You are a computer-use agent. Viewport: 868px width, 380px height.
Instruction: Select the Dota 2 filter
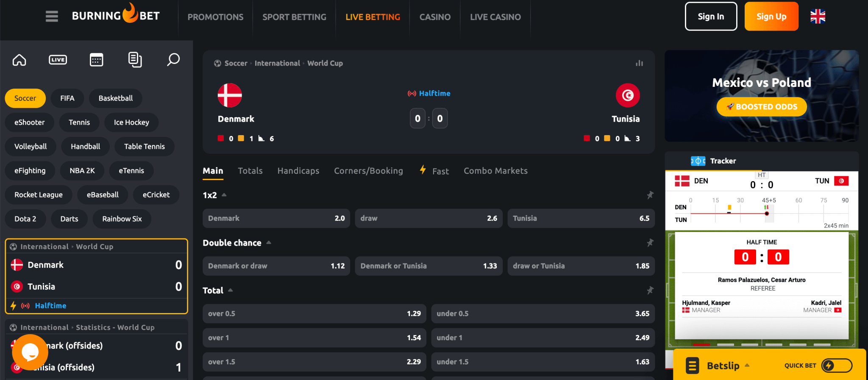(25, 219)
